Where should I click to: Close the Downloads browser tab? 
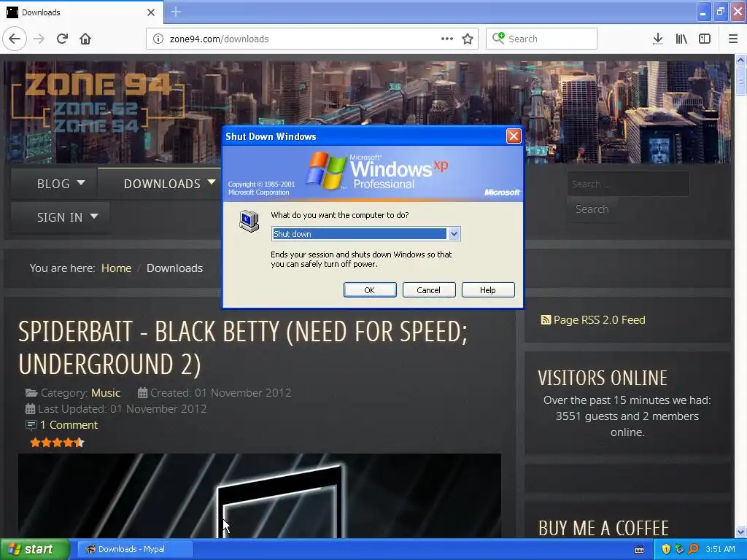point(150,12)
